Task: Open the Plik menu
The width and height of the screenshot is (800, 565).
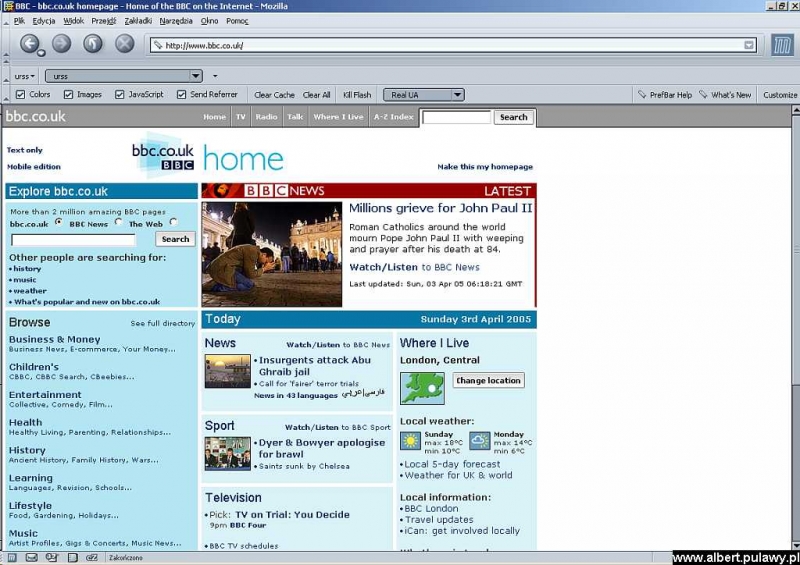Action: pyautogui.click(x=19, y=21)
